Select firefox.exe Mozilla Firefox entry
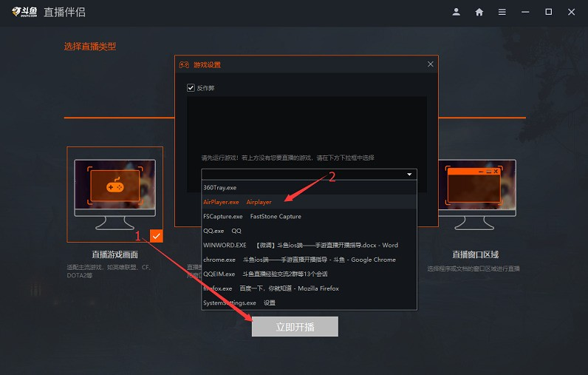588x375 pixels. pyautogui.click(x=270, y=288)
